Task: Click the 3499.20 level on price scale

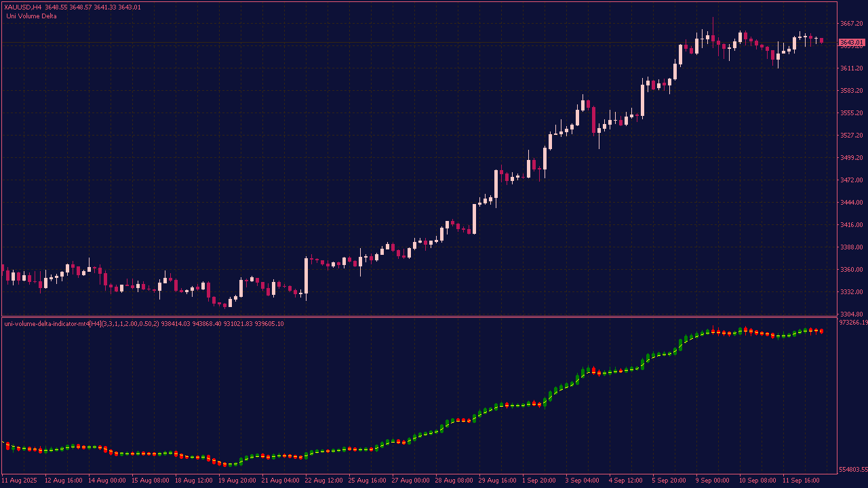Action: click(851, 158)
